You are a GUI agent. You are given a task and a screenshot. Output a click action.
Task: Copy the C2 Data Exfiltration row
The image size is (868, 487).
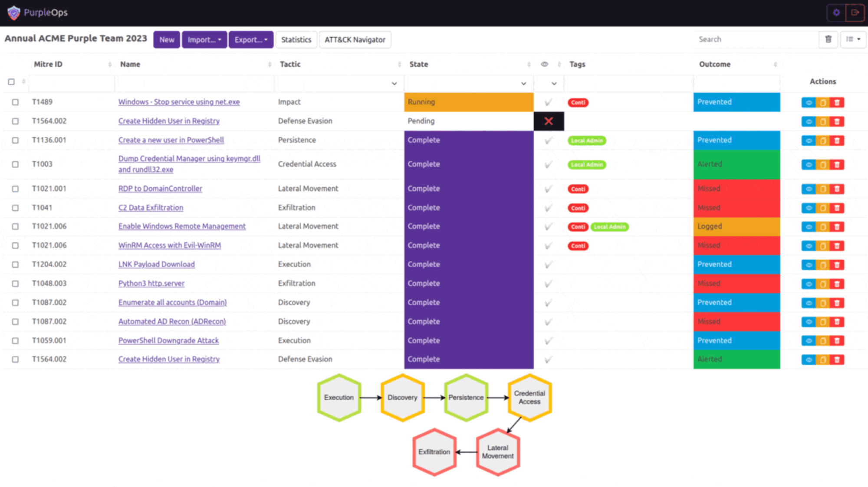tap(823, 208)
